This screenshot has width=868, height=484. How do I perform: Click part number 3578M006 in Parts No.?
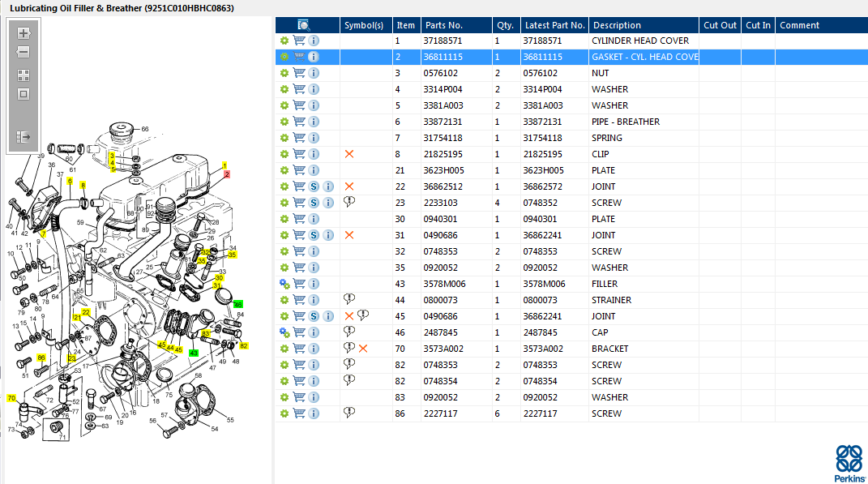click(x=444, y=284)
